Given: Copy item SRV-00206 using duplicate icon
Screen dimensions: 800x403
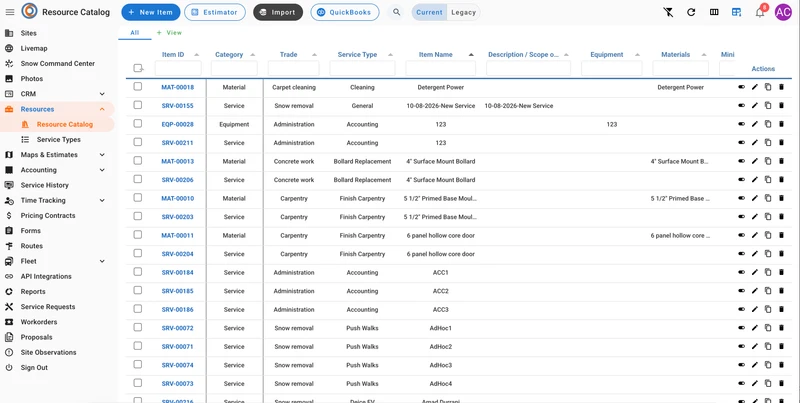Looking at the screenshot, I should pos(768,180).
